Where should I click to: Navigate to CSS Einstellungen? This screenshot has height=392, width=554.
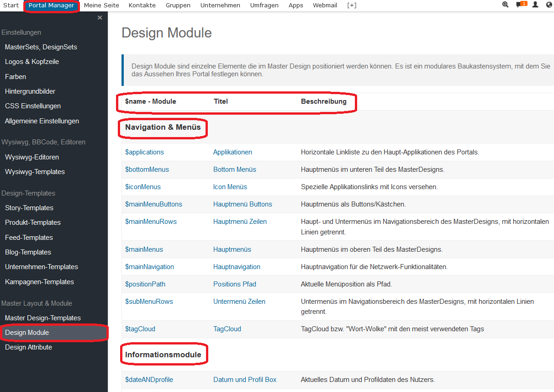tap(33, 106)
